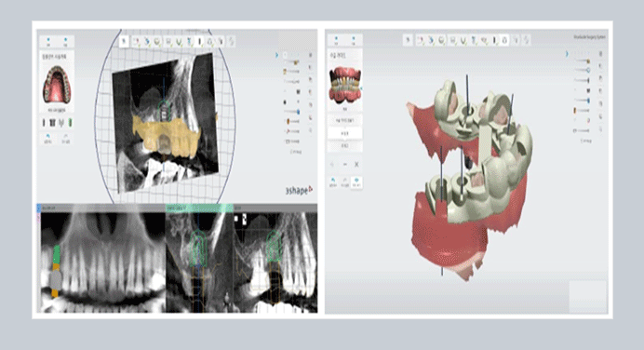The image size is (644, 350).
Task: Open the U-shaped arch step in left window toolbar
Action: [x=179, y=41]
